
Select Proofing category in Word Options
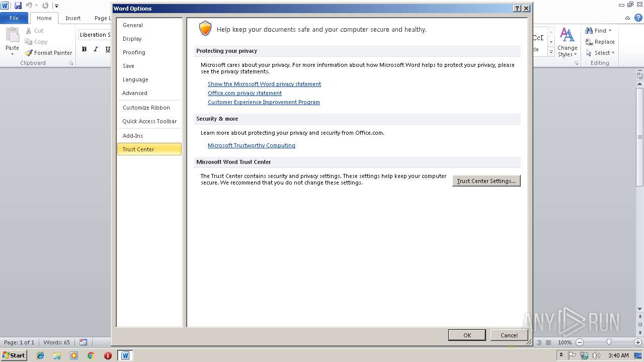pyautogui.click(x=149, y=52)
